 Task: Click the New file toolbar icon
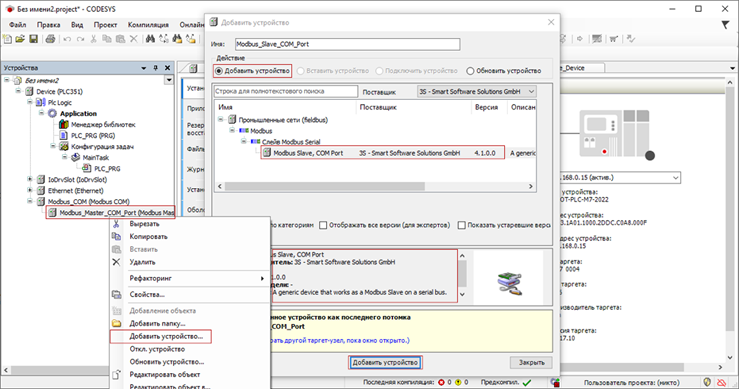pos(8,39)
